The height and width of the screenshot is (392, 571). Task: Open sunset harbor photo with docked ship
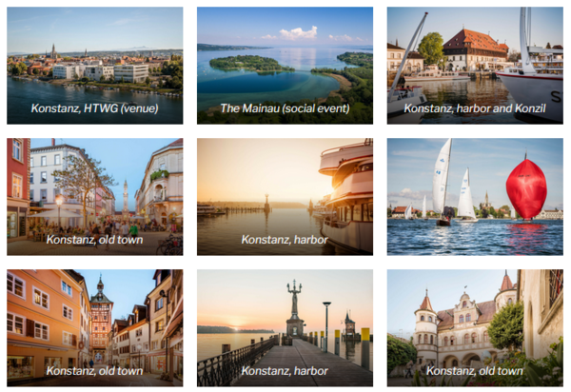tap(285, 197)
